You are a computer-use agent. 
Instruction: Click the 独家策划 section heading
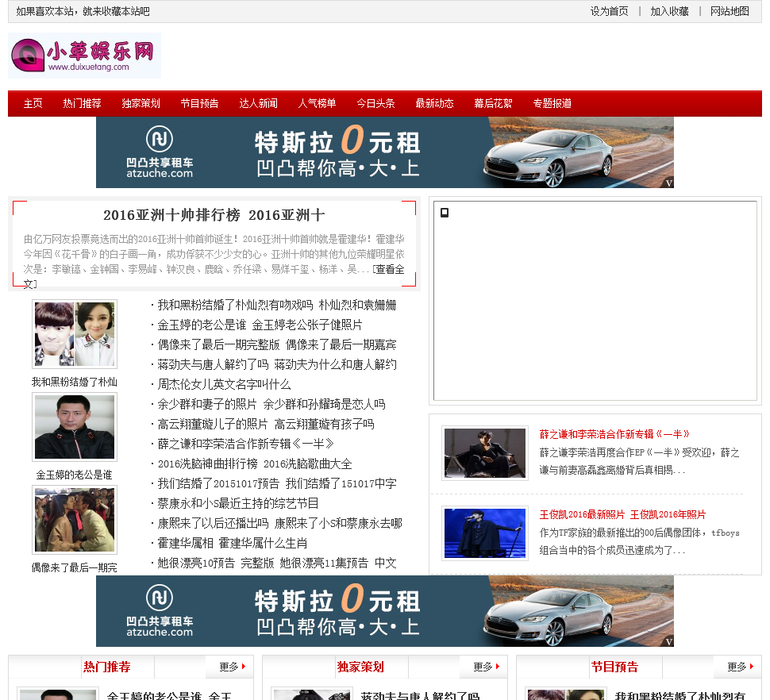[x=360, y=667]
